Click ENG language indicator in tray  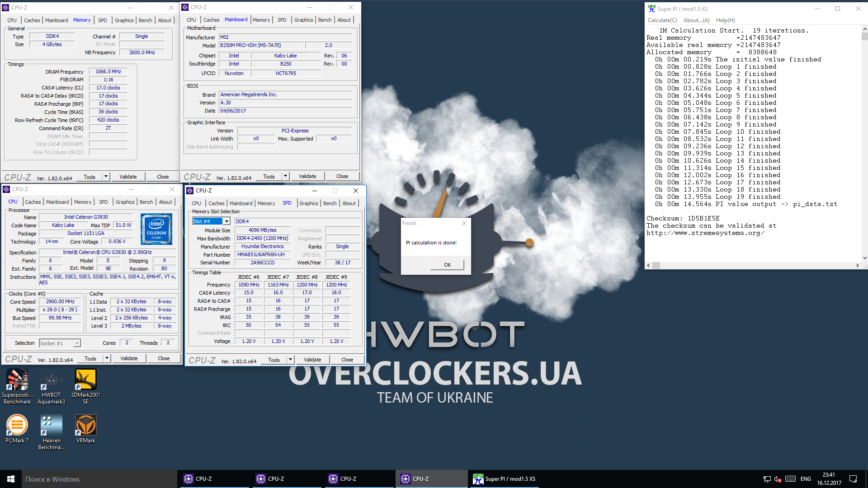click(806, 479)
